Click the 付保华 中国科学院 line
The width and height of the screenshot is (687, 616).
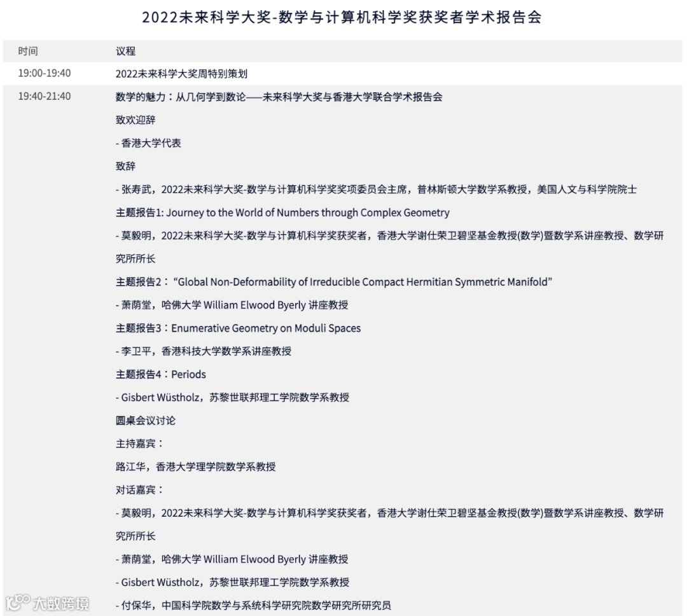pos(253,606)
